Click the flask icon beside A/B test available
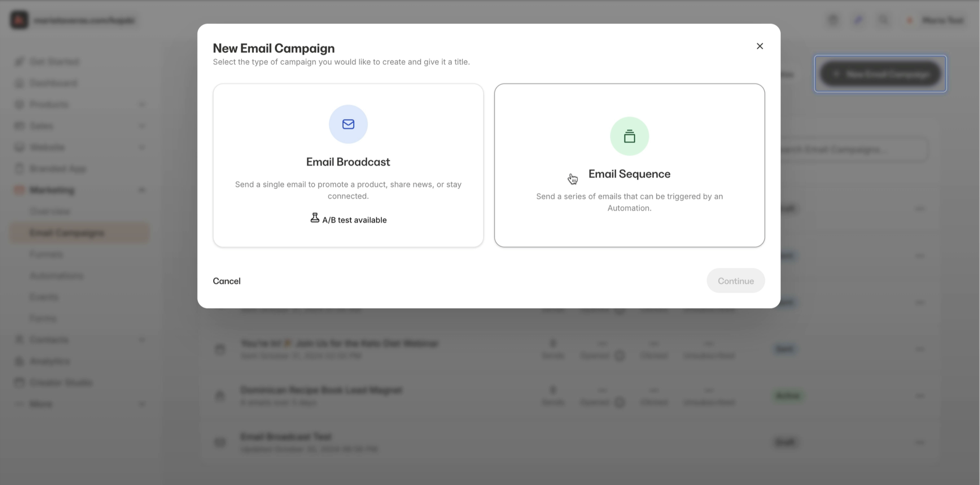 [x=315, y=218]
